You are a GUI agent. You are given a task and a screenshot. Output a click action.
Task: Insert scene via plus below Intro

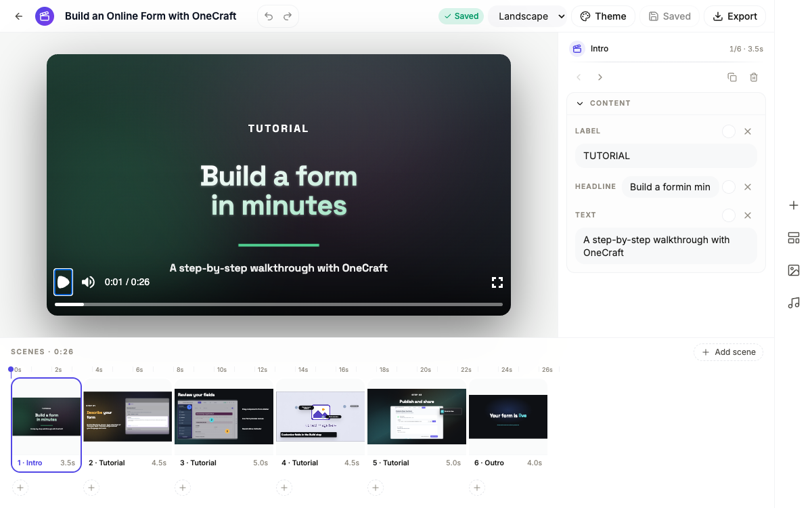click(x=20, y=488)
